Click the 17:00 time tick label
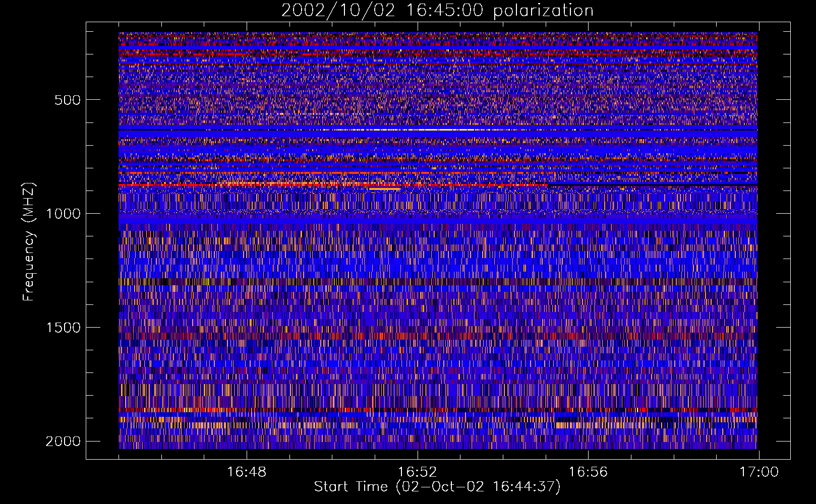Viewport: 816px width, 504px height. pos(759,472)
